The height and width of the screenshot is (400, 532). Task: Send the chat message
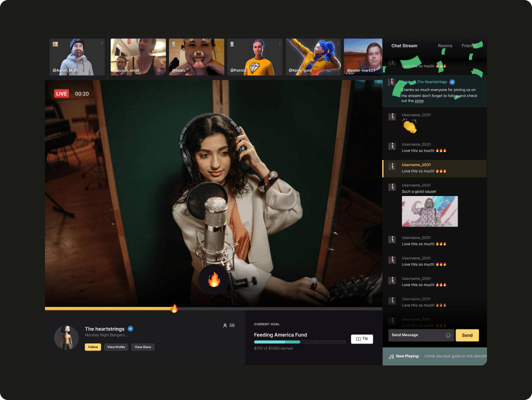[467, 335]
